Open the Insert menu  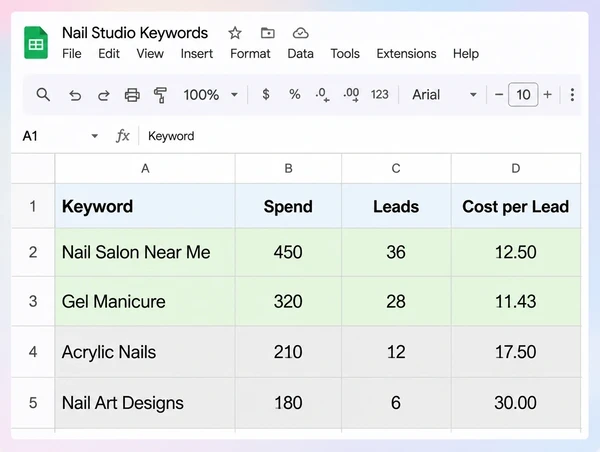[x=197, y=54]
